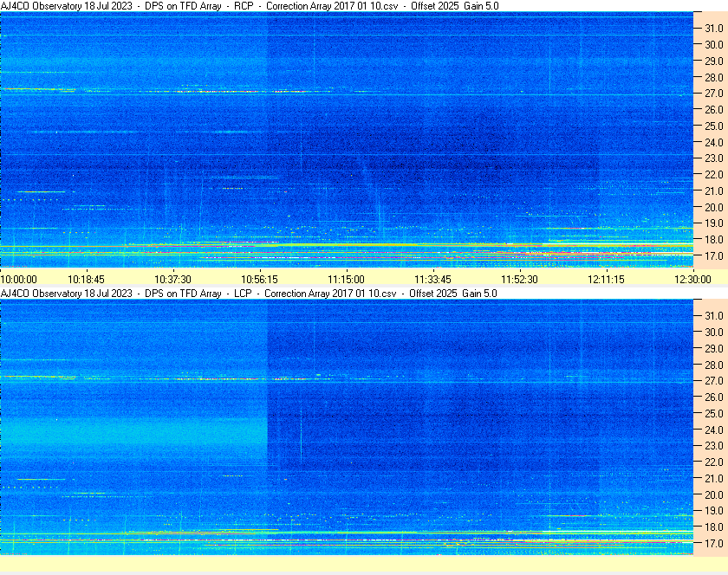Click the 12:30:00 time axis label
The image size is (728, 575).
pyautogui.click(x=692, y=280)
